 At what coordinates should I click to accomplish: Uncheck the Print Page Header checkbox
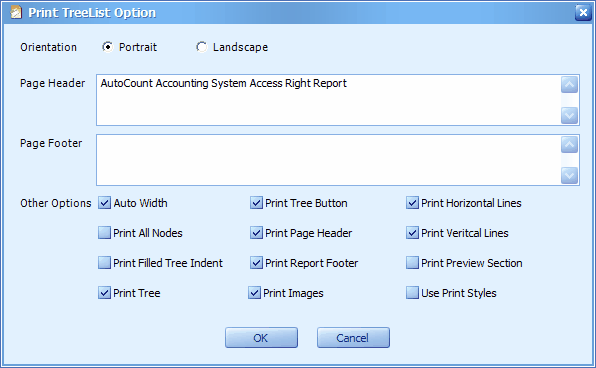click(256, 233)
